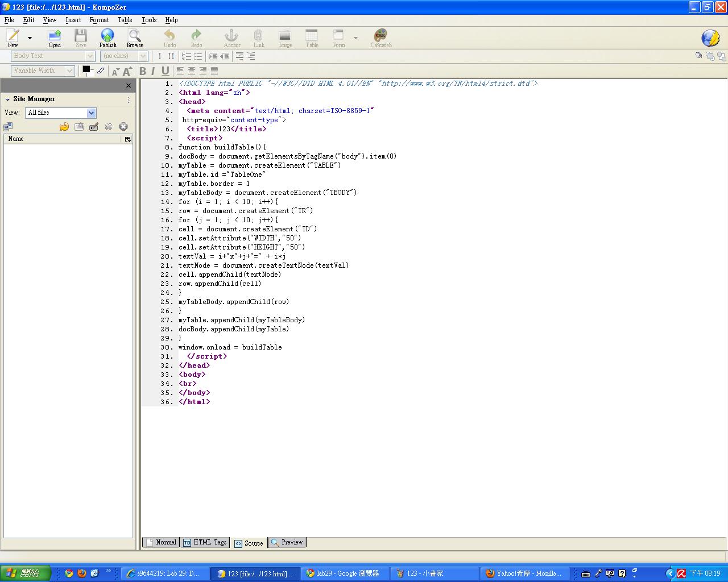Click the Redo toolbar icon
This screenshot has width=728, height=582.
tap(196, 38)
